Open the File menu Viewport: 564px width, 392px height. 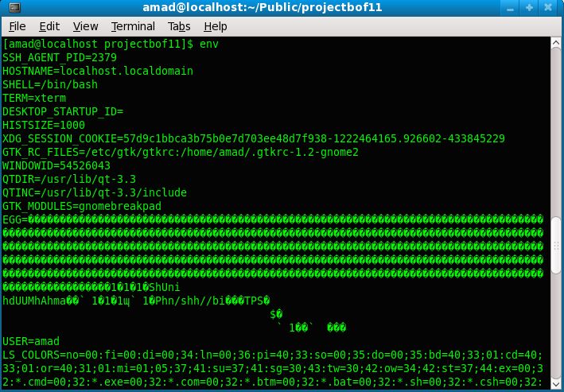(x=18, y=26)
